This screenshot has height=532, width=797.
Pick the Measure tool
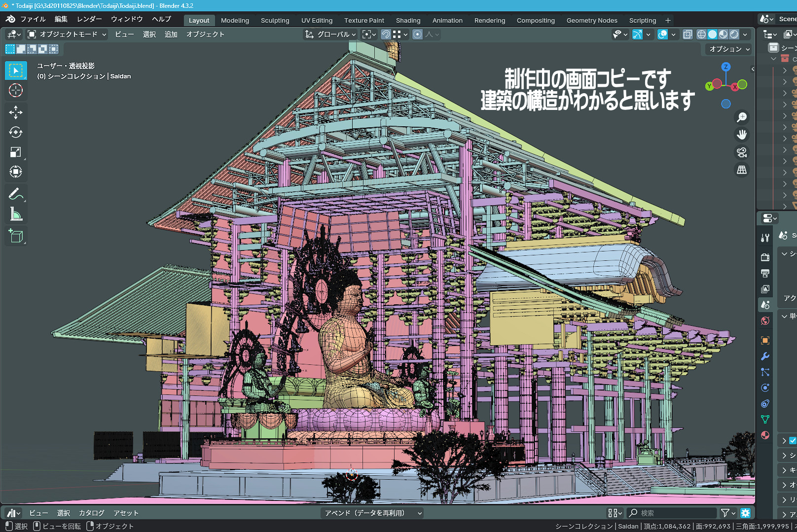coord(16,214)
